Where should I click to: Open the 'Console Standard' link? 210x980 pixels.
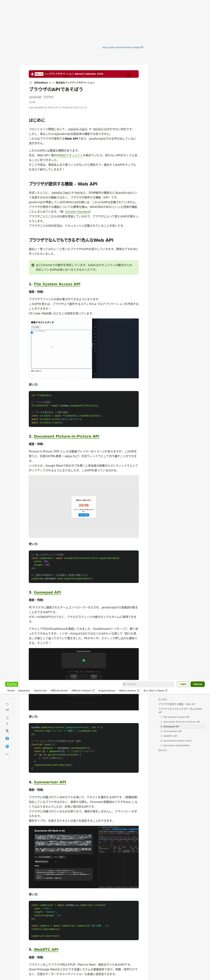pos(77,212)
